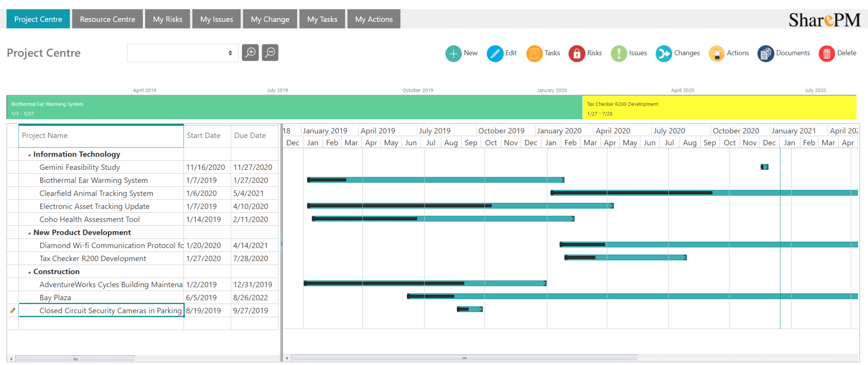
Task: Click the SharePM logo
Action: [825, 20]
